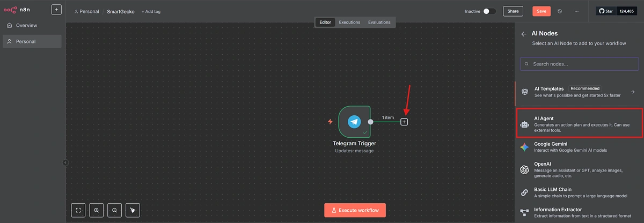Select the Telegram Trigger node

pyautogui.click(x=354, y=122)
